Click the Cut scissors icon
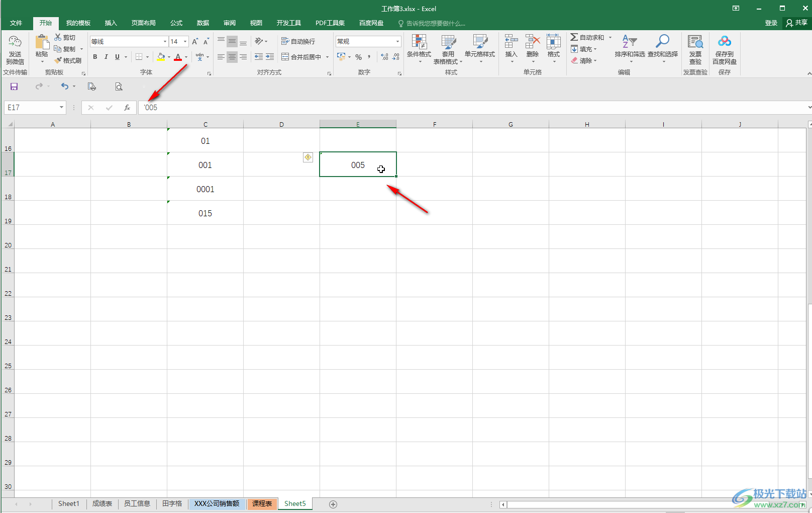Viewport: 812px width, 513px height. 58,37
